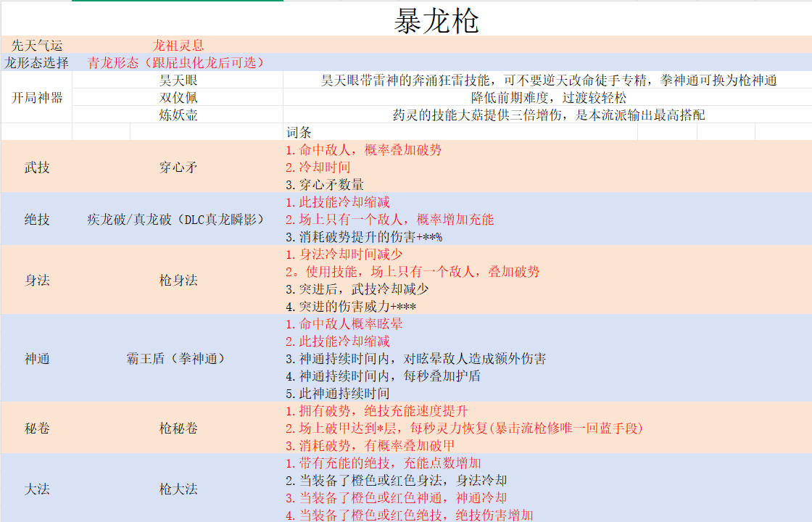Click the title cell 暴龙枪
Image resolution: width=812 pixels, height=522 pixels.
[x=436, y=20]
